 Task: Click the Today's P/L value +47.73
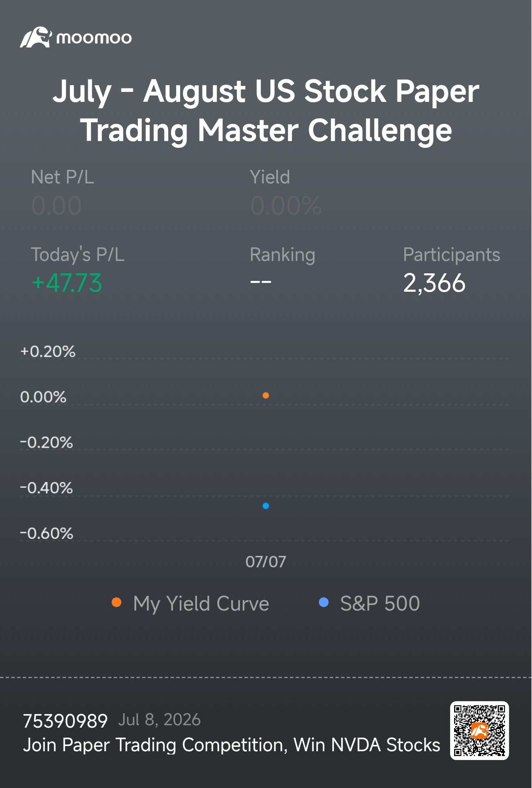67,283
